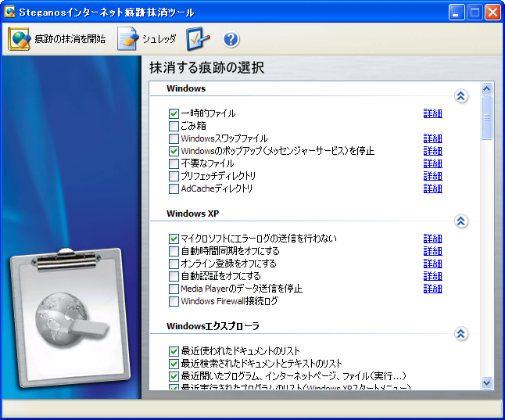Click scrollbar down arrow in list
Viewport: 505px width, 420px height.
pyautogui.click(x=486, y=383)
